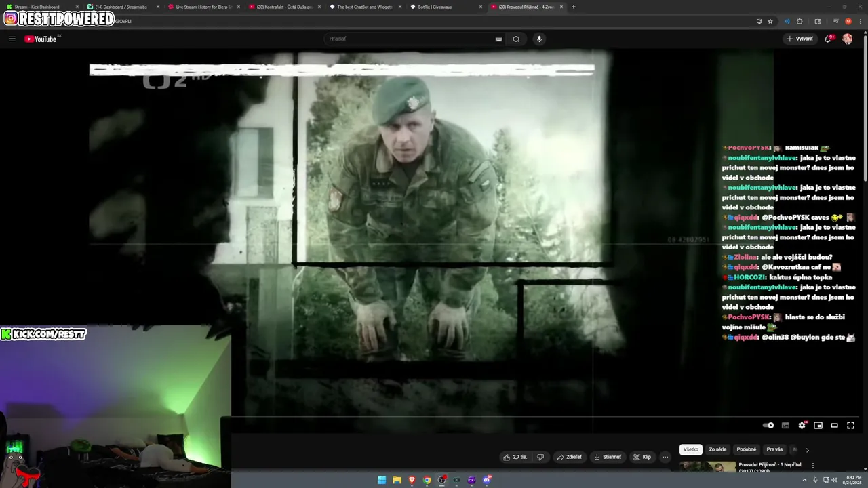The width and height of the screenshot is (868, 488).
Task: Bookmark this page with the star icon
Action: 770,21
